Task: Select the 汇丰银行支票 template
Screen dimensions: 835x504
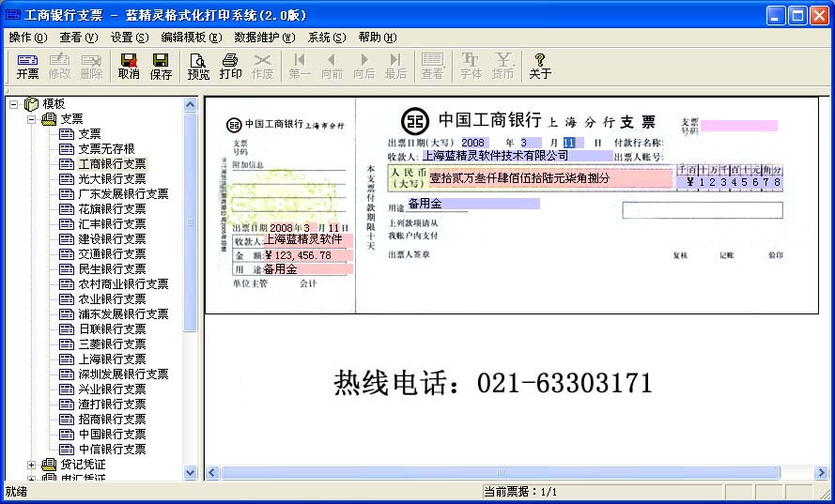Action: 112,224
